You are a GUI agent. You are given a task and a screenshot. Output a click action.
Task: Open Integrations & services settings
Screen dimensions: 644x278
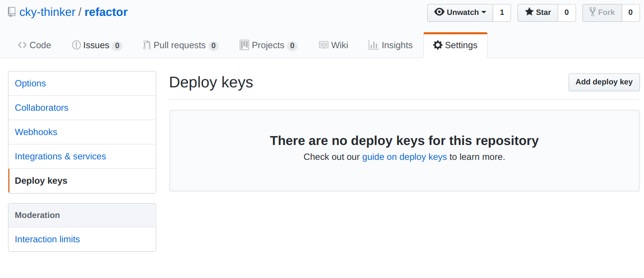82,156
